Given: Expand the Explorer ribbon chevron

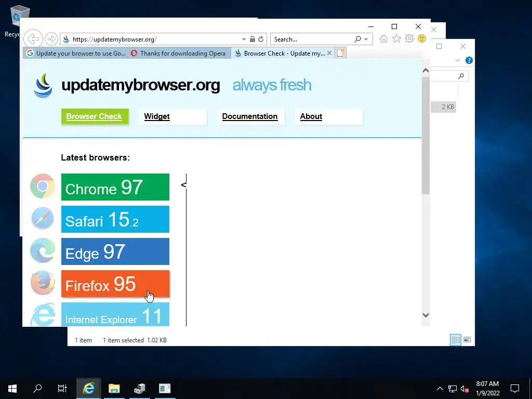Looking at the screenshot, I should [457, 60].
